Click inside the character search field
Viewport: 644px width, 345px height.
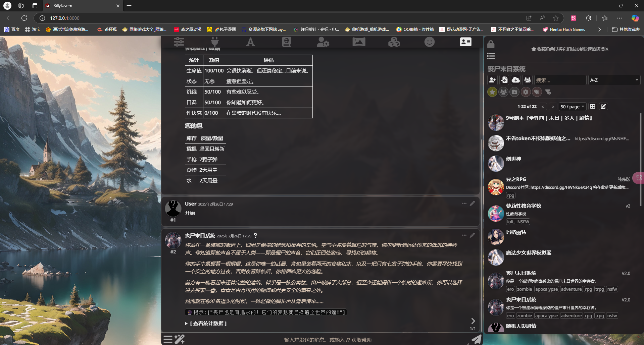pyautogui.click(x=560, y=80)
